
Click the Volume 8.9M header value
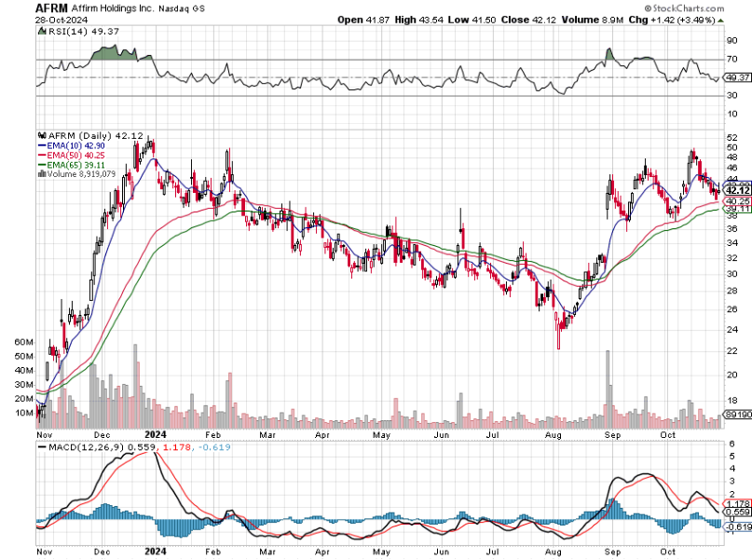pyautogui.click(x=593, y=20)
